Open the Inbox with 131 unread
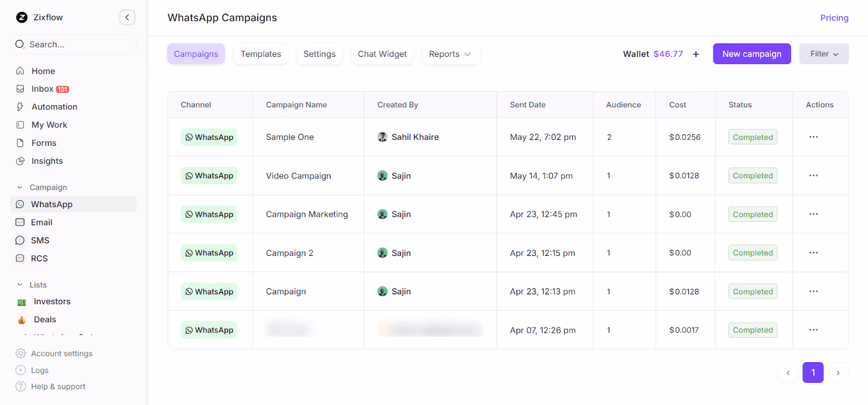 tap(42, 89)
